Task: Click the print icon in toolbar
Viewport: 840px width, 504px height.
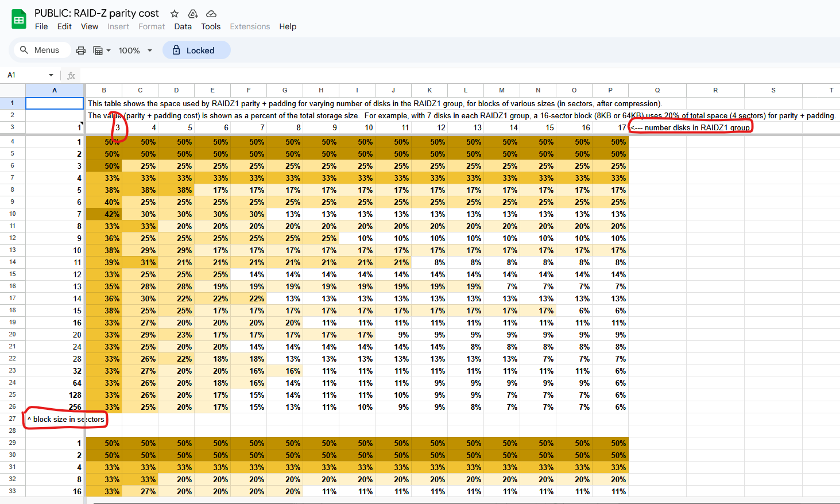Action: [x=81, y=51]
